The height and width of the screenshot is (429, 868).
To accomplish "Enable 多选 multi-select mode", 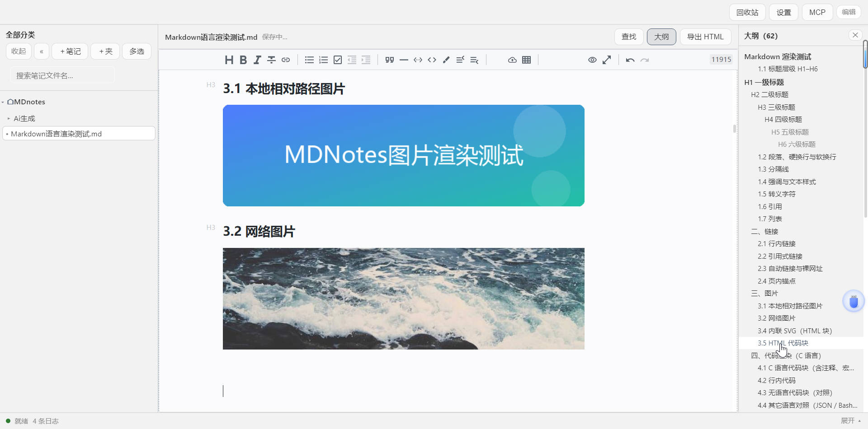I will pyautogui.click(x=137, y=51).
